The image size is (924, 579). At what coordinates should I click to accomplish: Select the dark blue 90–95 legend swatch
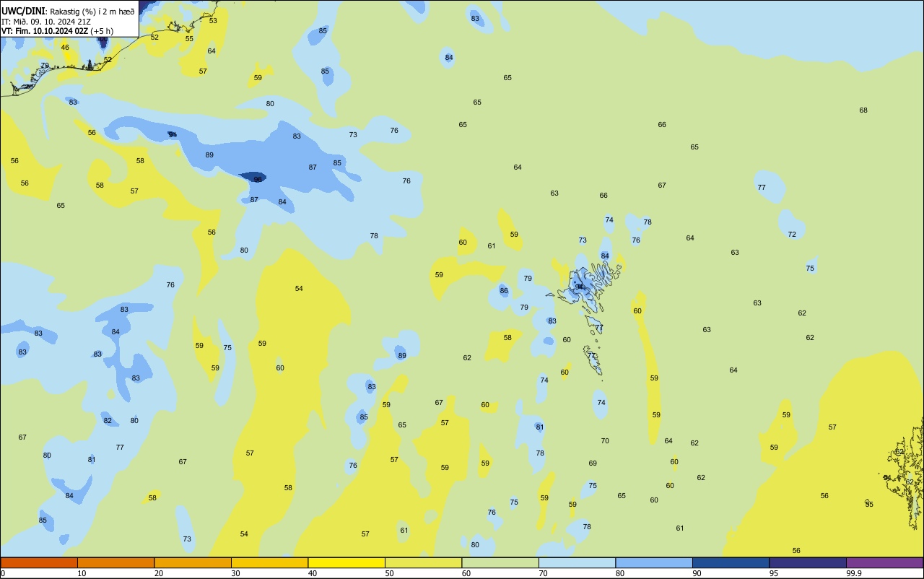pyautogui.click(x=731, y=562)
